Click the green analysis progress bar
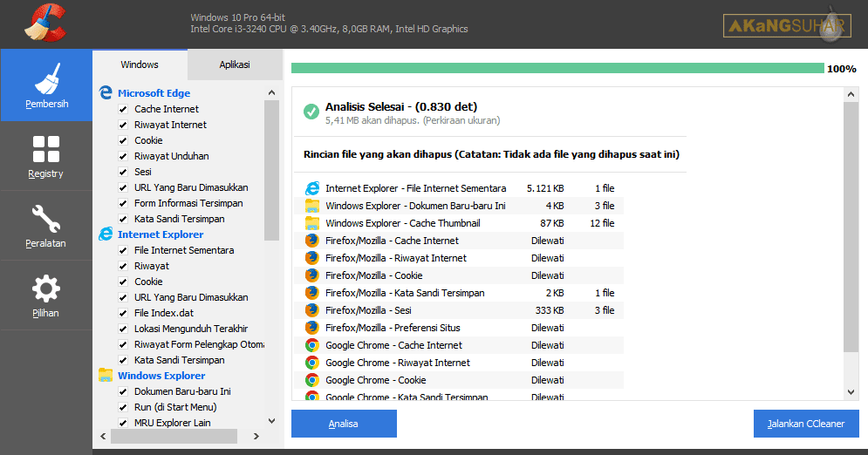The height and width of the screenshot is (455, 868). 558,68
